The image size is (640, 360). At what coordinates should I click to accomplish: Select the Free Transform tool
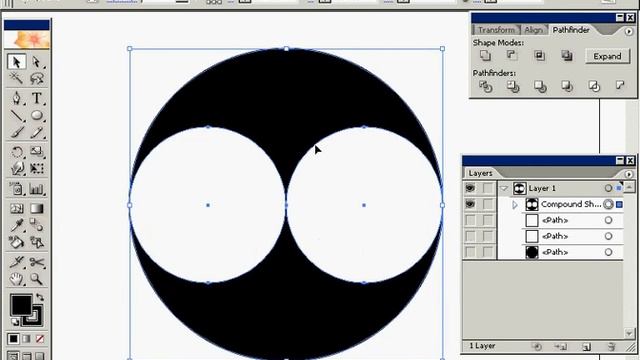[x=36, y=169]
